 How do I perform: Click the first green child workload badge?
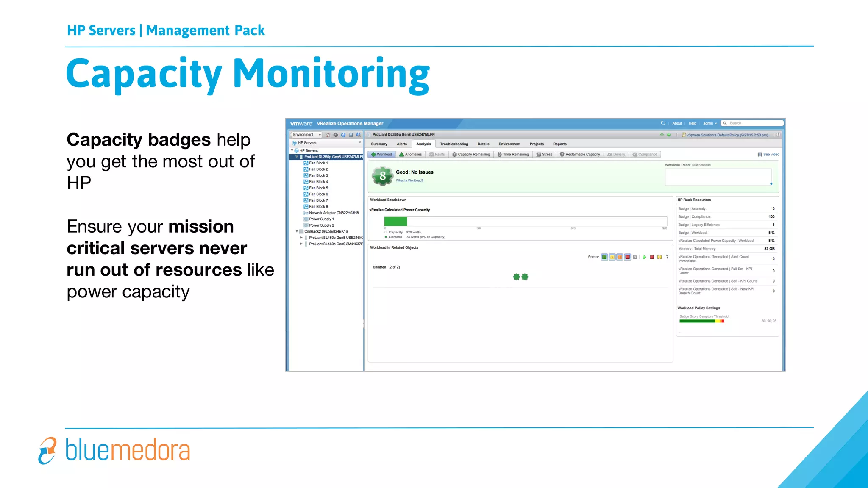pyautogui.click(x=516, y=277)
